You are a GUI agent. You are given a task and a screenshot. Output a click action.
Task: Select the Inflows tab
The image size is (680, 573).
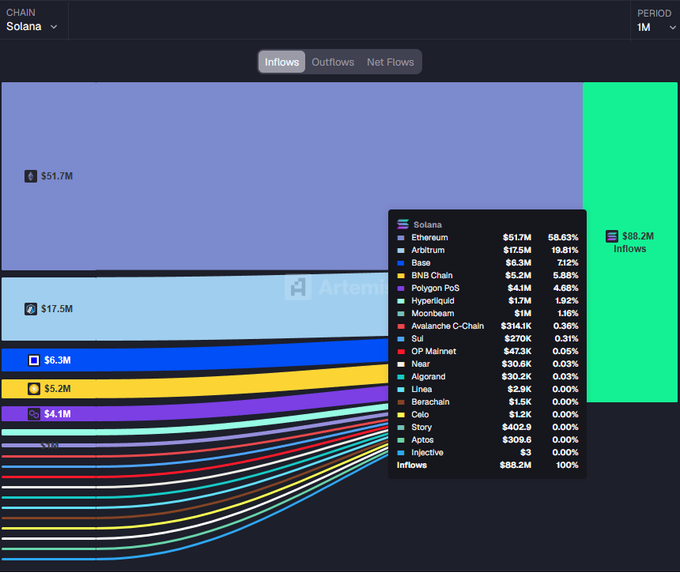(x=282, y=62)
